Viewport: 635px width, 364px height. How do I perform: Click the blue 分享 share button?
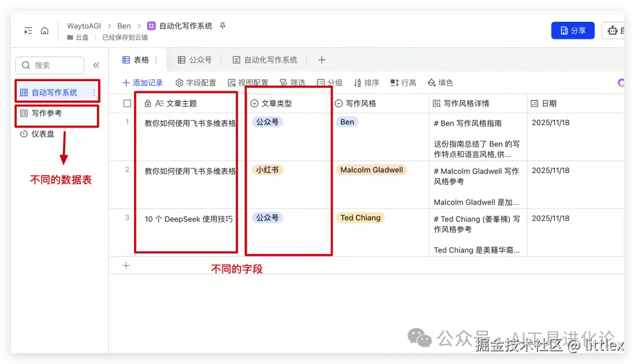coord(572,29)
